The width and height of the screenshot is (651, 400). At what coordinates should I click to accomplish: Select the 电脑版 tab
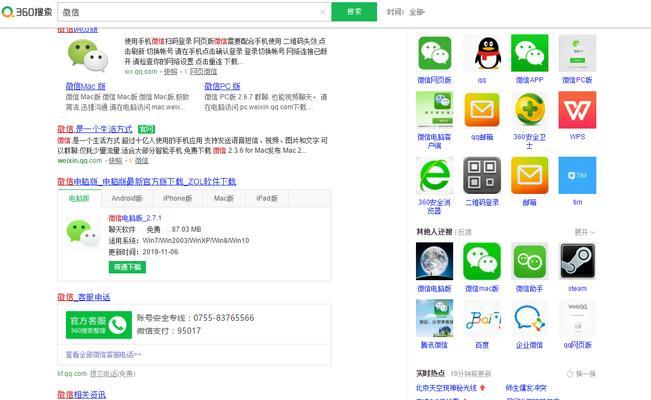click(x=79, y=199)
